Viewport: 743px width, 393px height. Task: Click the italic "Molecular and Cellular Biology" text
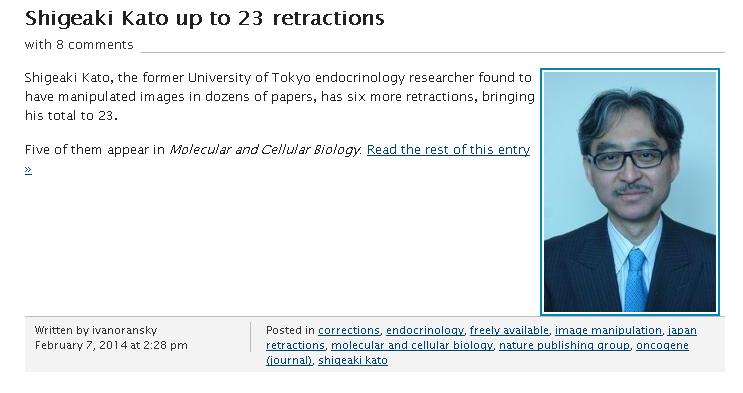tap(265, 149)
